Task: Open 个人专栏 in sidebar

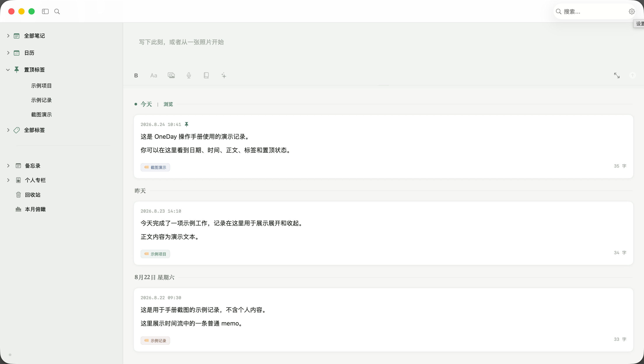Action: click(35, 180)
